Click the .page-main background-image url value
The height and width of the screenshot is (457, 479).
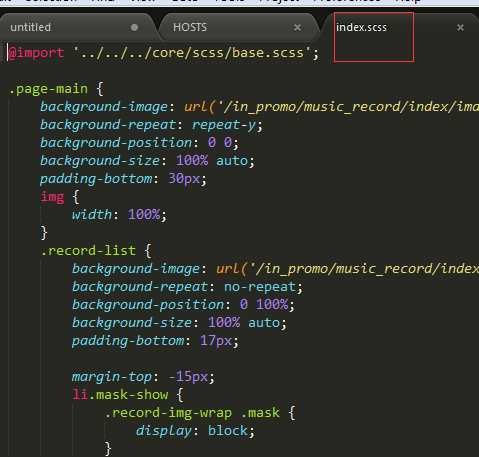click(x=331, y=107)
